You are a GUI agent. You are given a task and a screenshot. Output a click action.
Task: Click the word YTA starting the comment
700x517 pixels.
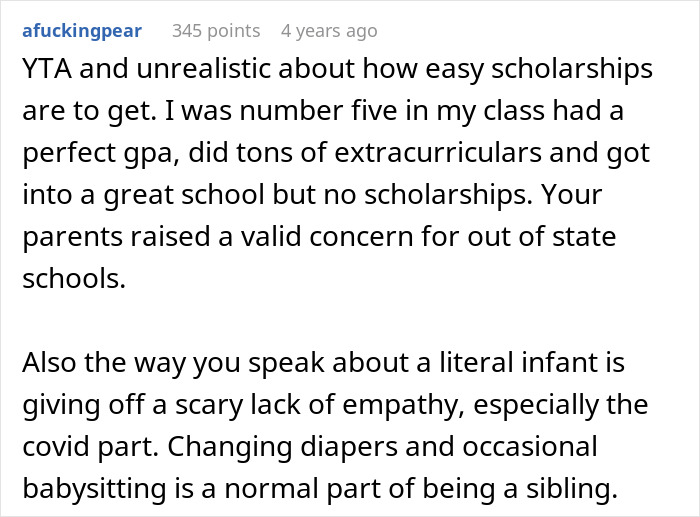[x=47, y=69]
